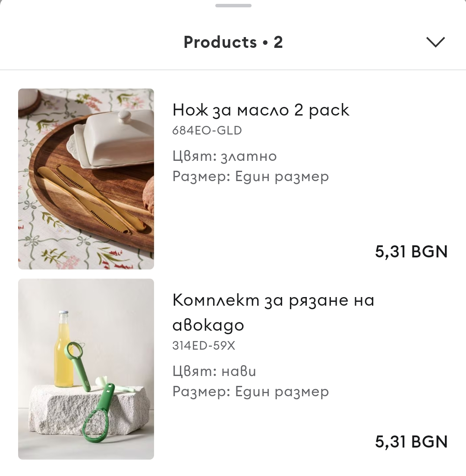
Task: Click the "Цвят: златно" color line
Action: tap(224, 156)
